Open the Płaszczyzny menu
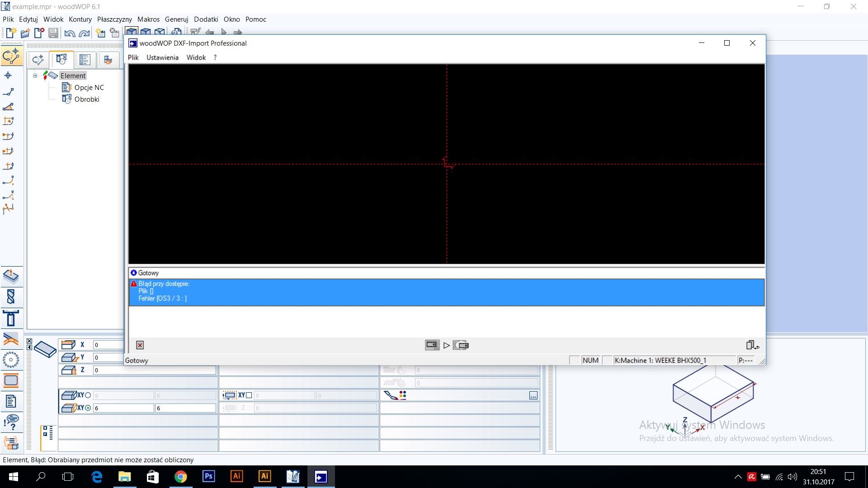This screenshot has height=488, width=868. 114,19
